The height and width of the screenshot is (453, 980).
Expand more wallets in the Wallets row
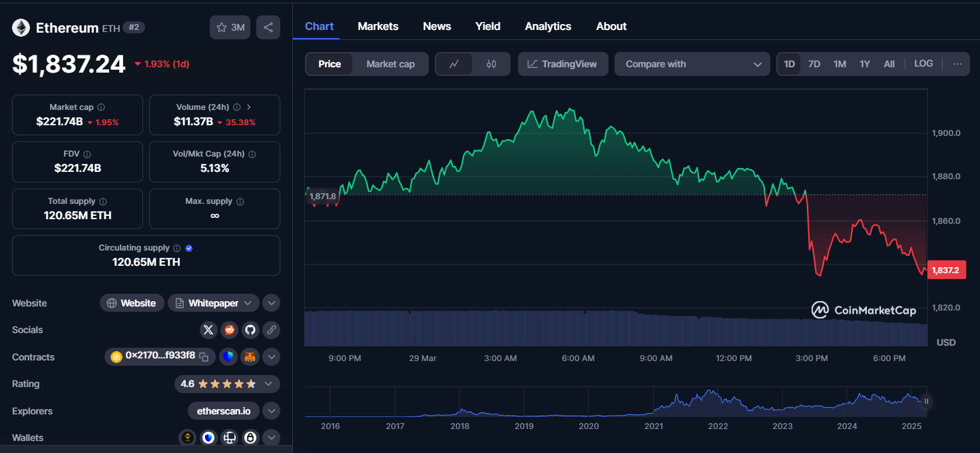[x=271, y=438]
